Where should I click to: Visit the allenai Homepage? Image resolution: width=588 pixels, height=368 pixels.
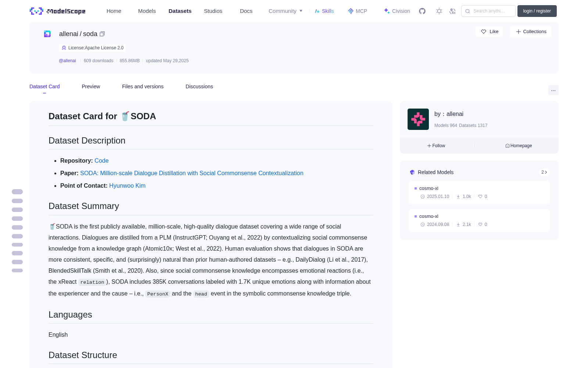[519, 146]
